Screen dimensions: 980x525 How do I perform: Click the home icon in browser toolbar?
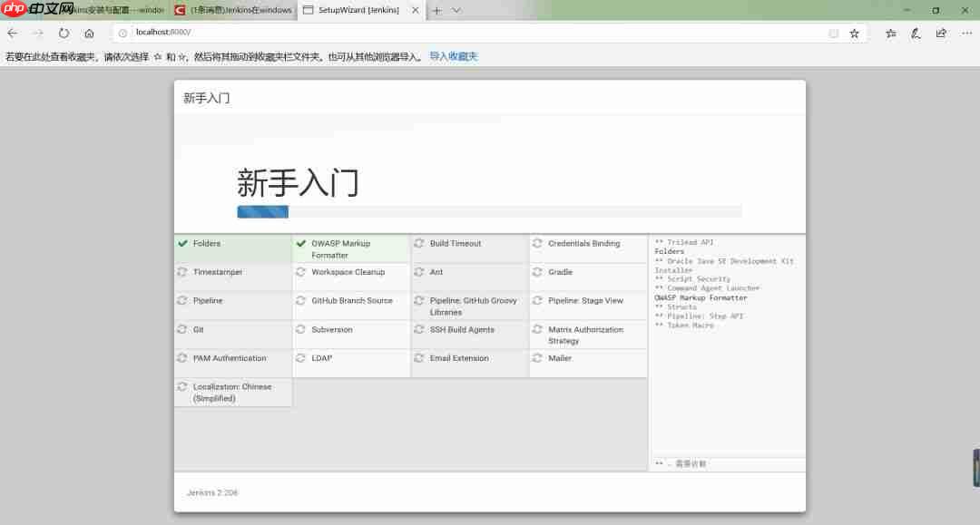(x=89, y=31)
